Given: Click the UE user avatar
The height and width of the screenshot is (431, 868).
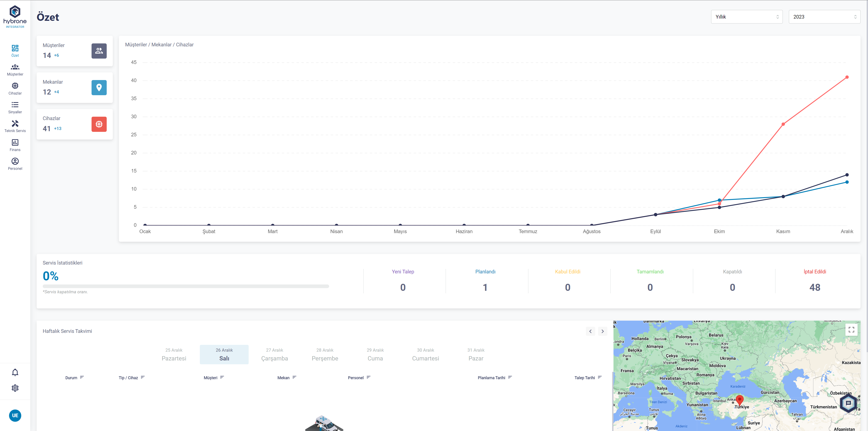Looking at the screenshot, I should point(15,415).
